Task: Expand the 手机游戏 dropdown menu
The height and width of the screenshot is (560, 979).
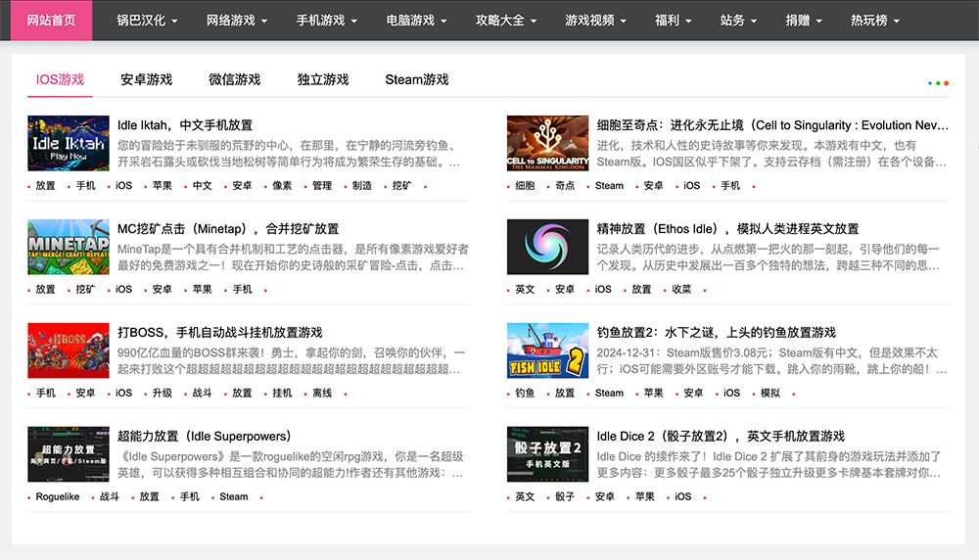Action: (x=327, y=20)
